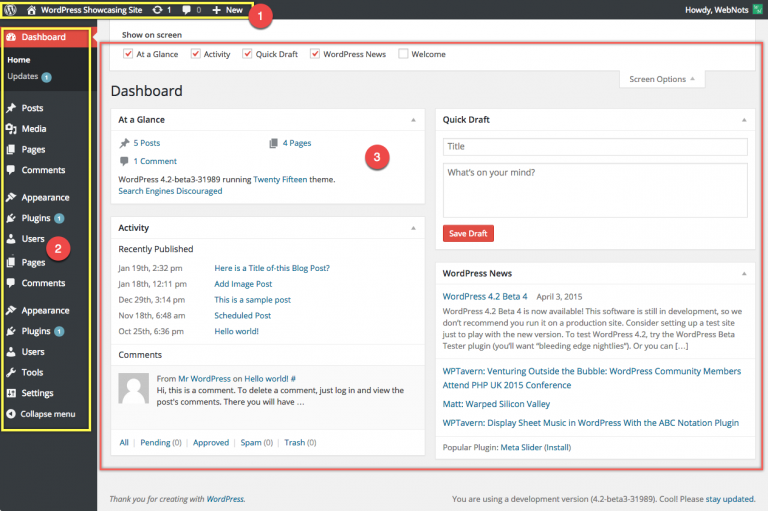768x511 pixels.
Task: Click the Updates count badge in sidebar
Action: [x=47, y=77]
